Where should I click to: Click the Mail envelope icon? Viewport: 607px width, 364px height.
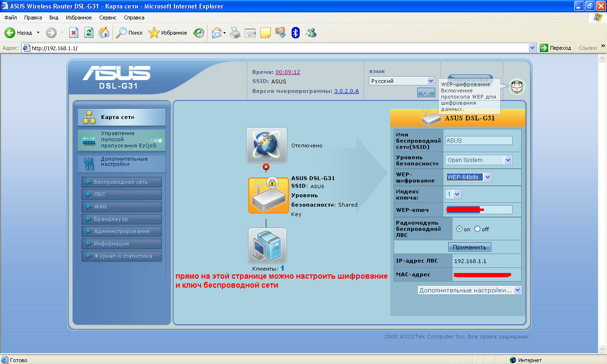coord(217,33)
